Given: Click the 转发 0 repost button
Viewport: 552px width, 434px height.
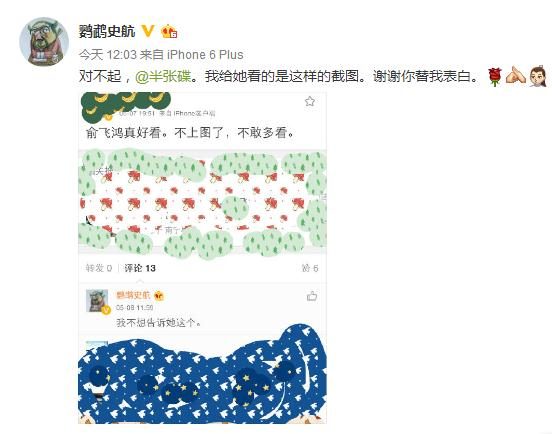Looking at the screenshot, I should point(99,268).
